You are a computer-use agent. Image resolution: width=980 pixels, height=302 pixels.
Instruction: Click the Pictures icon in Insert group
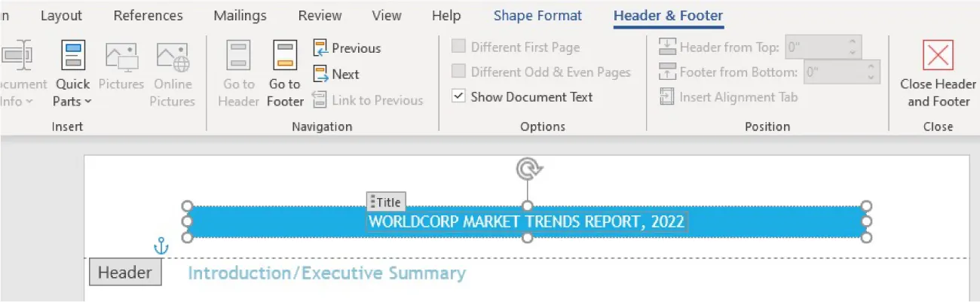tap(121, 56)
